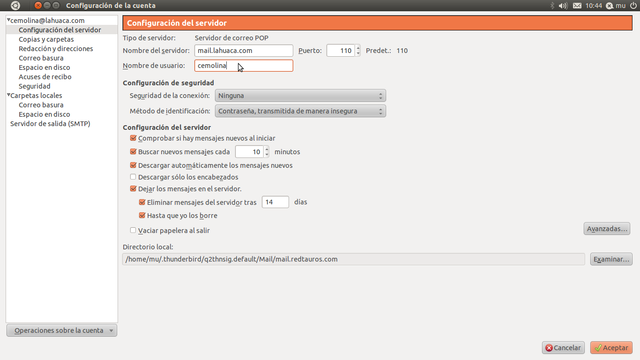Open Operaciones sobre la cuenta dropdown
The image size is (640, 360).
[62, 330]
